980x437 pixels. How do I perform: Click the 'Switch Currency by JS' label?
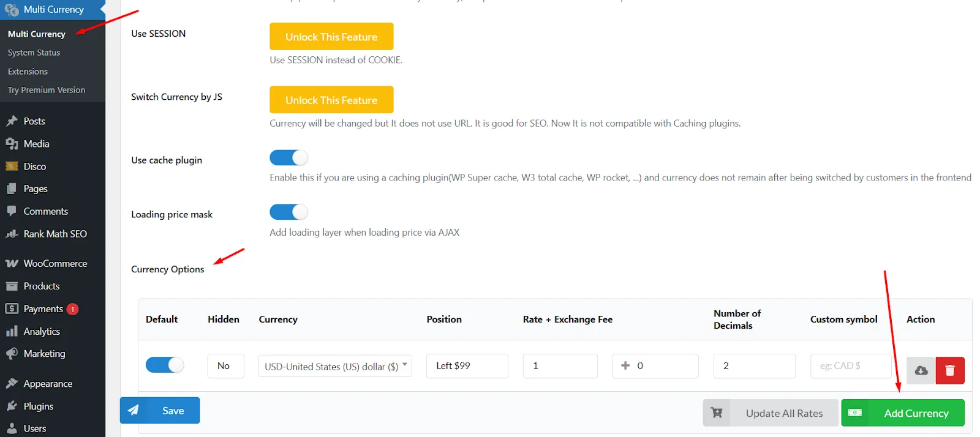pyautogui.click(x=176, y=97)
